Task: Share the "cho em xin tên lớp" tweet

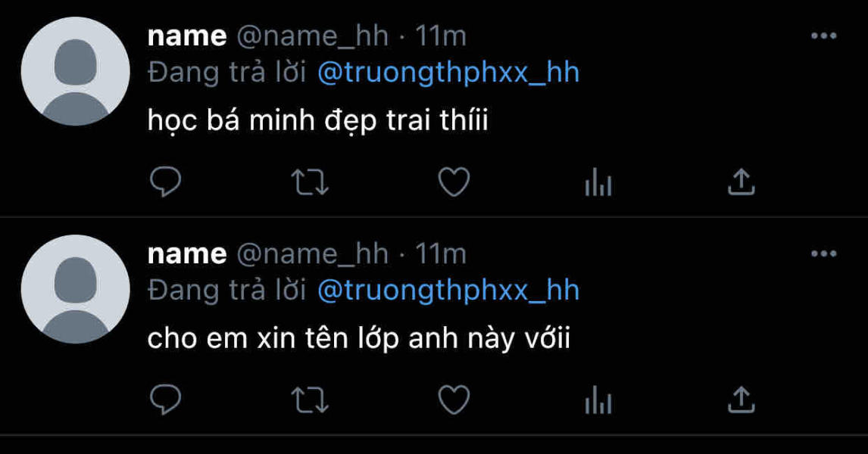Action: coord(742,400)
